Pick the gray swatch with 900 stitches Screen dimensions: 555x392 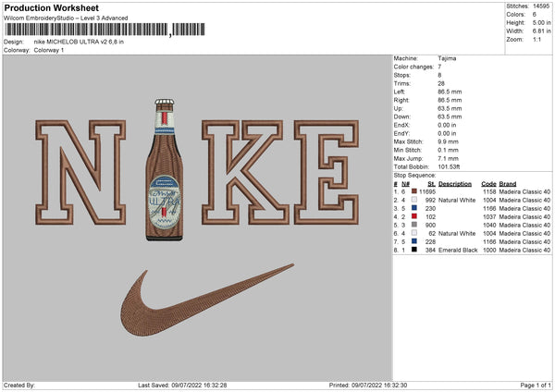[414, 225]
